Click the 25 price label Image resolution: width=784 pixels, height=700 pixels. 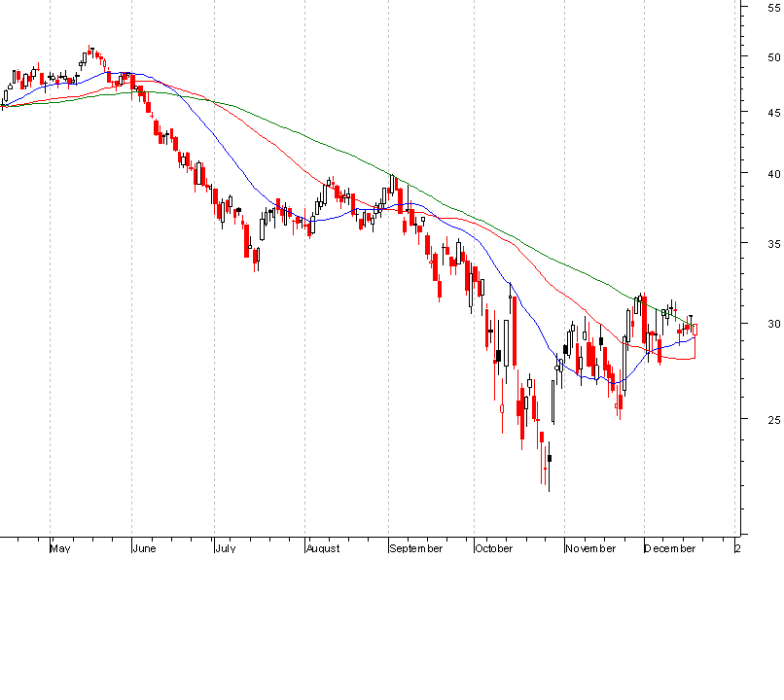774,420
